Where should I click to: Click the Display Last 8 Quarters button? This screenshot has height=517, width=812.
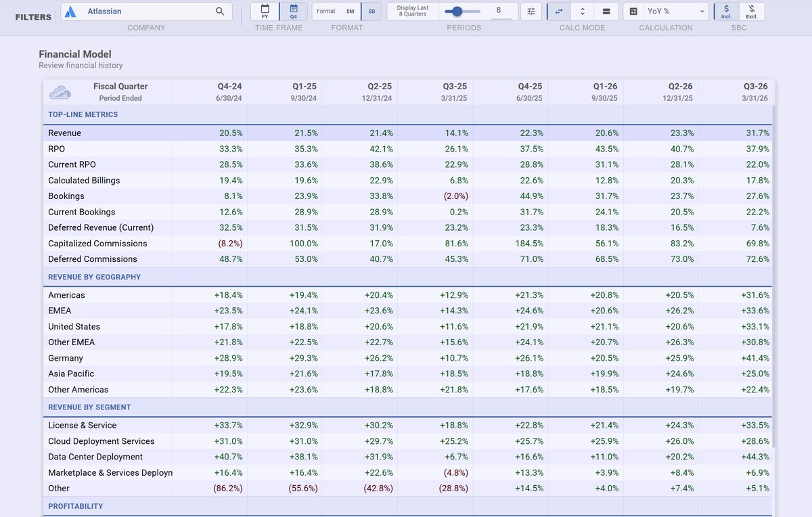(x=412, y=12)
